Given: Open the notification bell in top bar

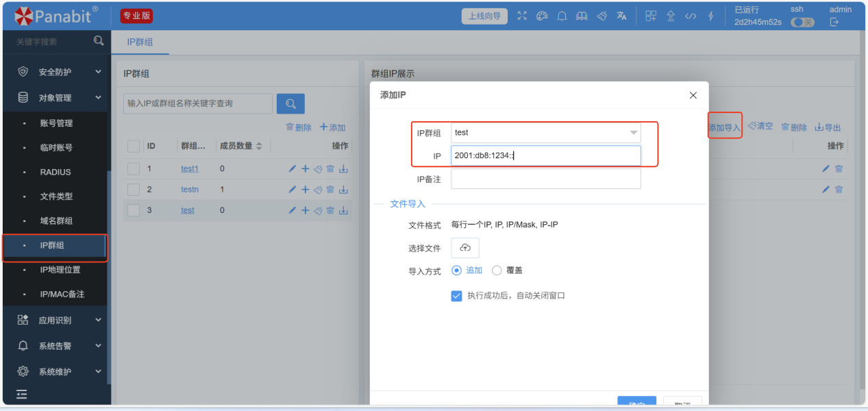Looking at the screenshot, I should pos(562,16).
